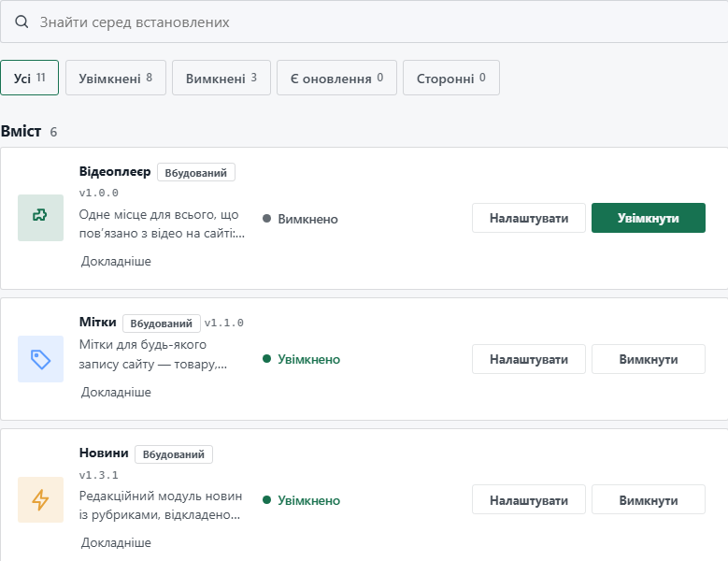This screenshot has width=728, height=561.
Task: Click the Вбудований badge next to Відеоплеєр
Action: pyautogui.click(x=196, y=172)
